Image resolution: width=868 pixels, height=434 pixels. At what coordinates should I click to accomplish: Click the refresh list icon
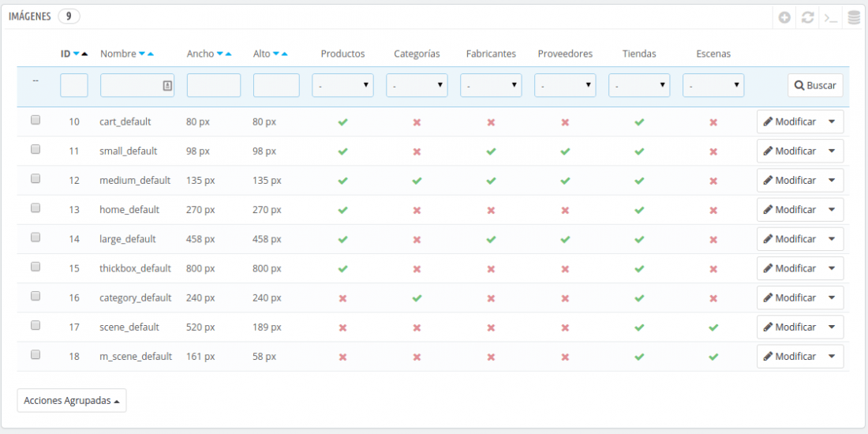point(808,17)
